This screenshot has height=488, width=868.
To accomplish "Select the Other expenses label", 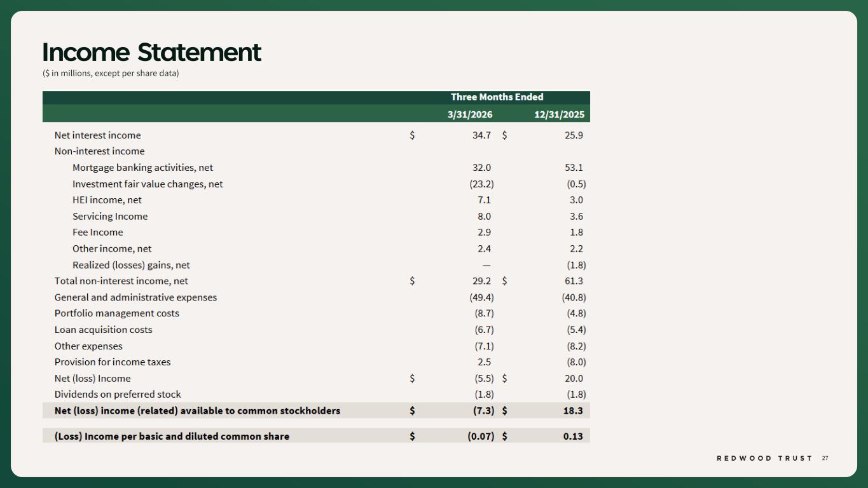I will pyautogui.click(x=88, y=346).
